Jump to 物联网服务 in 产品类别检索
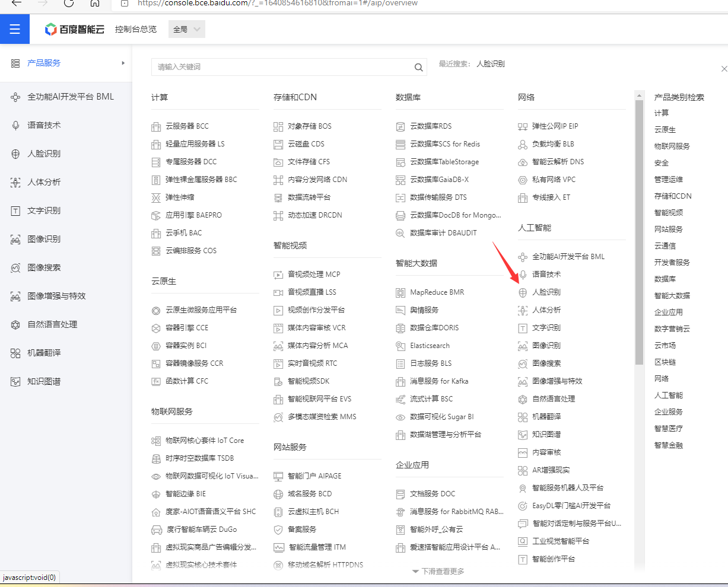The image size is (728, 587). (x=672, y=146)
